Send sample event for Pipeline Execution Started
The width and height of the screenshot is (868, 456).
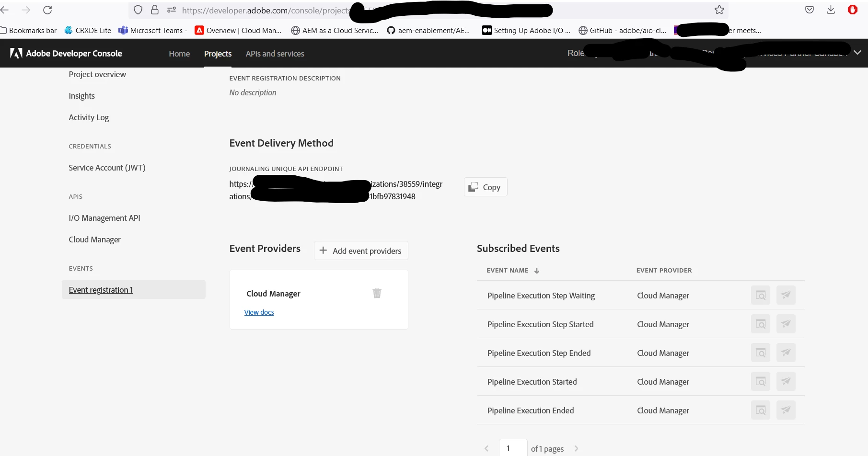coord(786,381)
